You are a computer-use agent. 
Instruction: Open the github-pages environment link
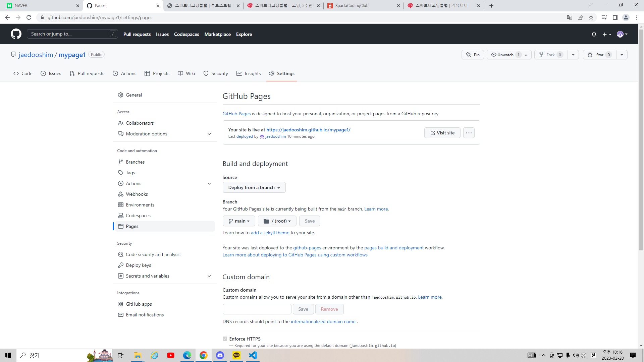click(x=307, y=248)
